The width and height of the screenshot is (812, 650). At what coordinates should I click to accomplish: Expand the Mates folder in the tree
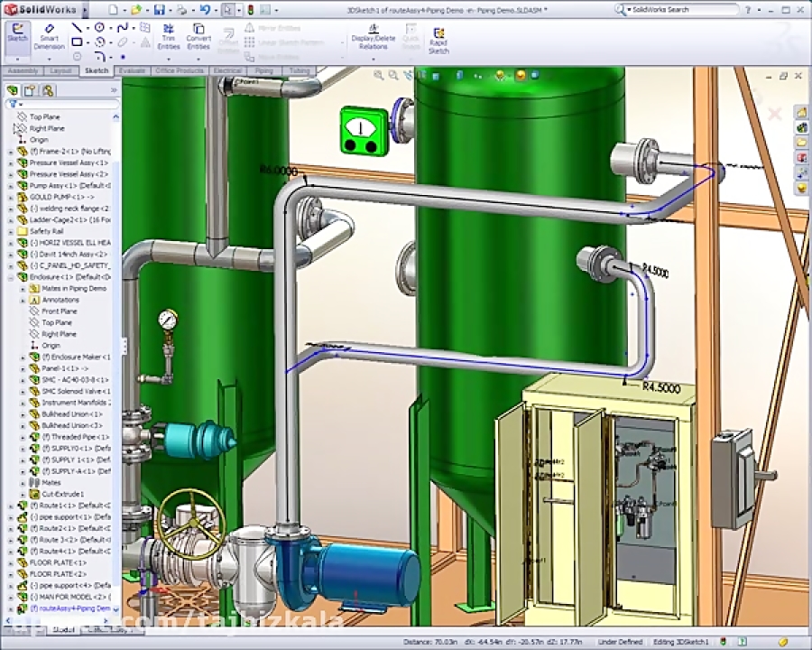(23, 483)
